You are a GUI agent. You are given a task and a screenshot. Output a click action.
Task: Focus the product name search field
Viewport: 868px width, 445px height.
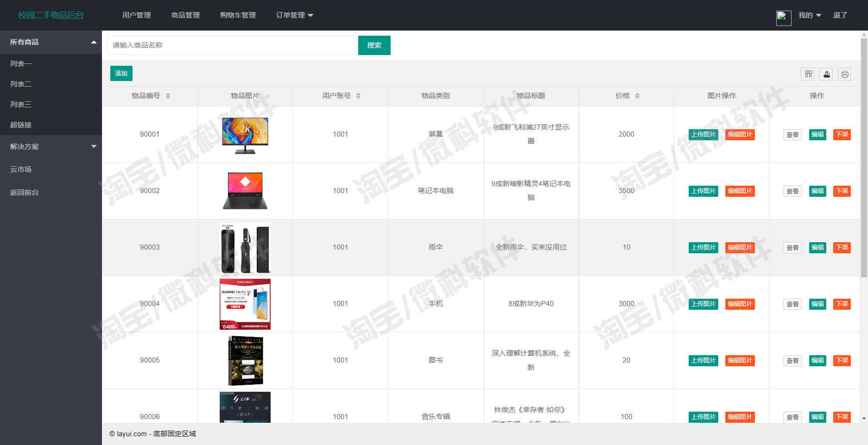tap(232, 45)
